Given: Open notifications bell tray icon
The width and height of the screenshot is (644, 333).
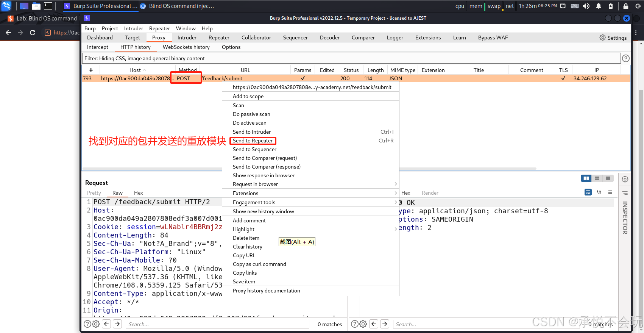Looking at the screenshot, I should [599, 6].
